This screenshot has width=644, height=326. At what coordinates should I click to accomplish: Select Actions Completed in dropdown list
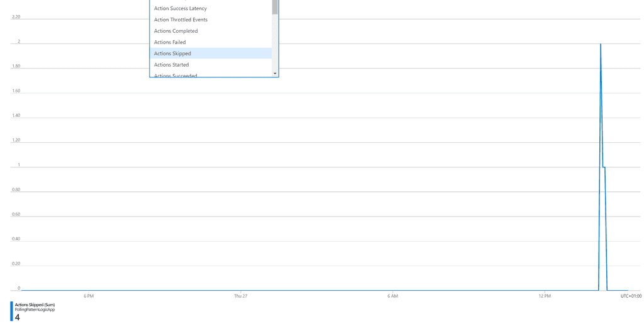coord(175,31)
